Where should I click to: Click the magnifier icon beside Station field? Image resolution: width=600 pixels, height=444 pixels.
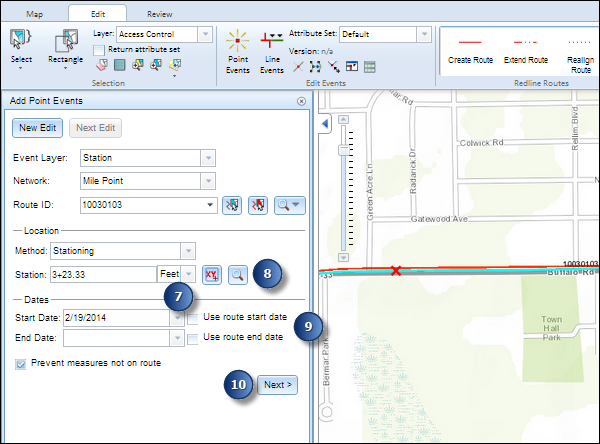[x=238, y=273]
